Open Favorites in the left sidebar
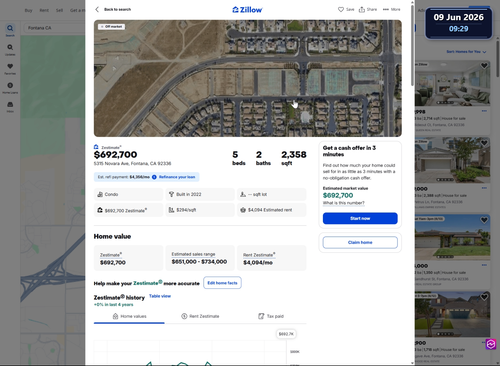Image resolution: width=500 pixels, height=366 pixels. point(10,69)
